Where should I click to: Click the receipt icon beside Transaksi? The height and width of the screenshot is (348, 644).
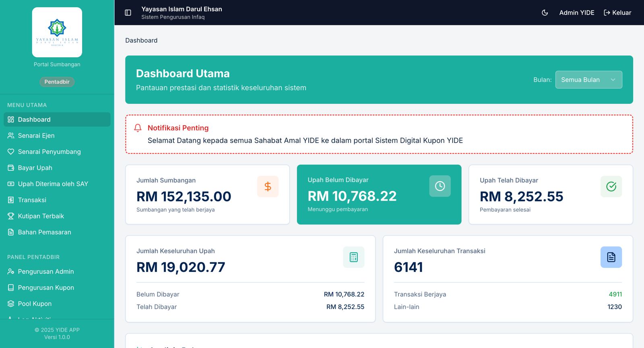pyautogui.click(x=11, y=200)
